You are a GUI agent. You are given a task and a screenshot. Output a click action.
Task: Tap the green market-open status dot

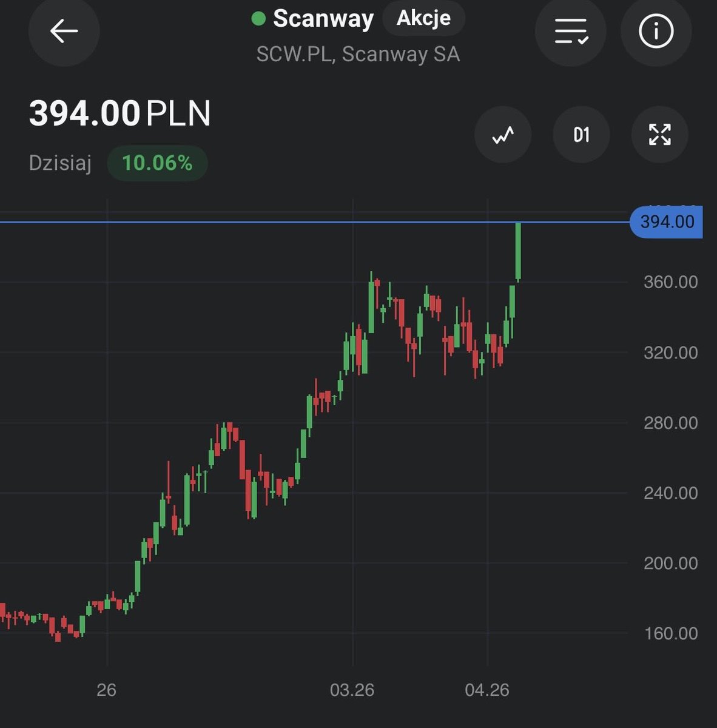pyautogui.click(x=259, y=19)
